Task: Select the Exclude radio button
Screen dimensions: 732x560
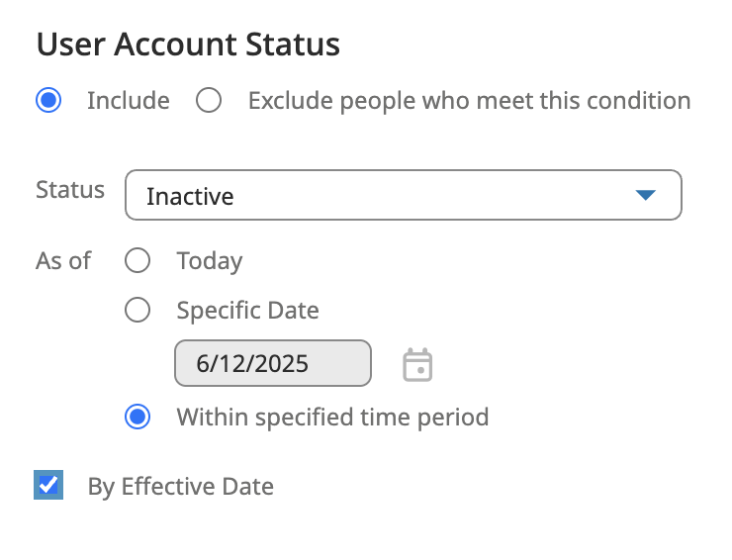Action: pos(208,101)
